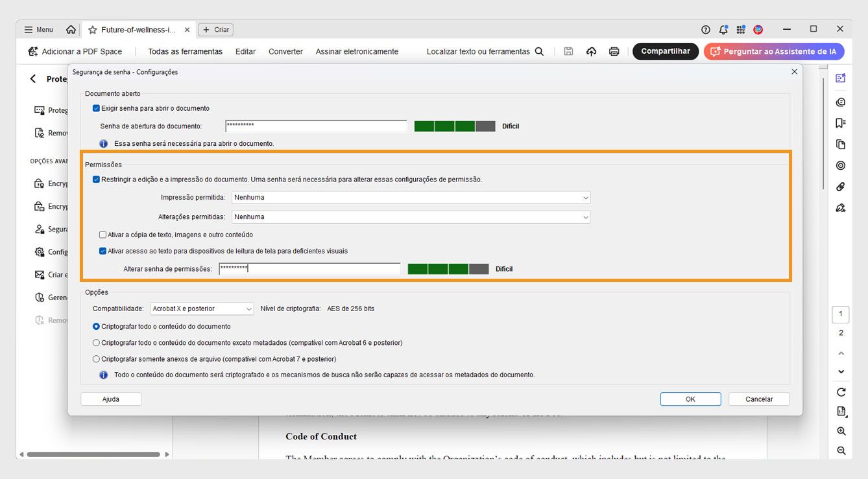868x479 pixels.
Task: Enable Ativar a cópia de texto checkbox
Action: (x=102, y=234)
